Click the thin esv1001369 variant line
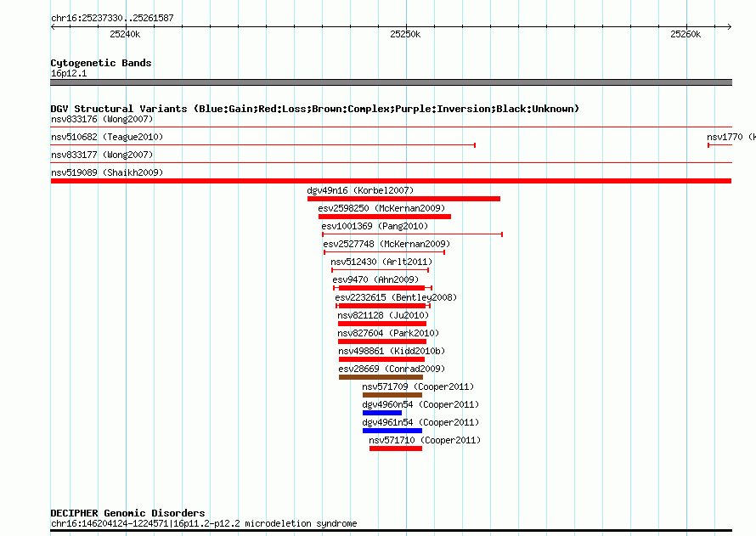 pos(412,234)
